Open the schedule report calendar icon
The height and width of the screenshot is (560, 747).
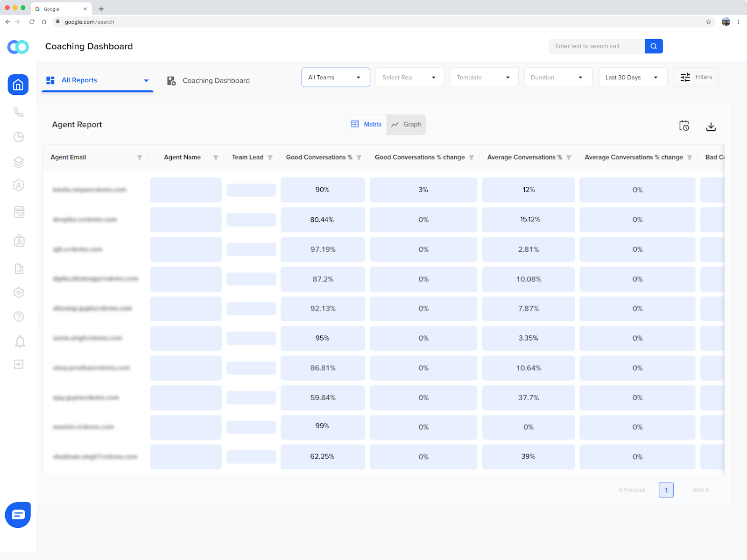pos(684,125)
